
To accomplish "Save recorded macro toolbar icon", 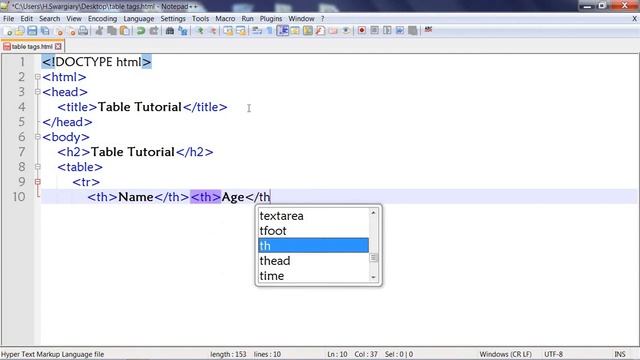I will (x=413, y=31).
